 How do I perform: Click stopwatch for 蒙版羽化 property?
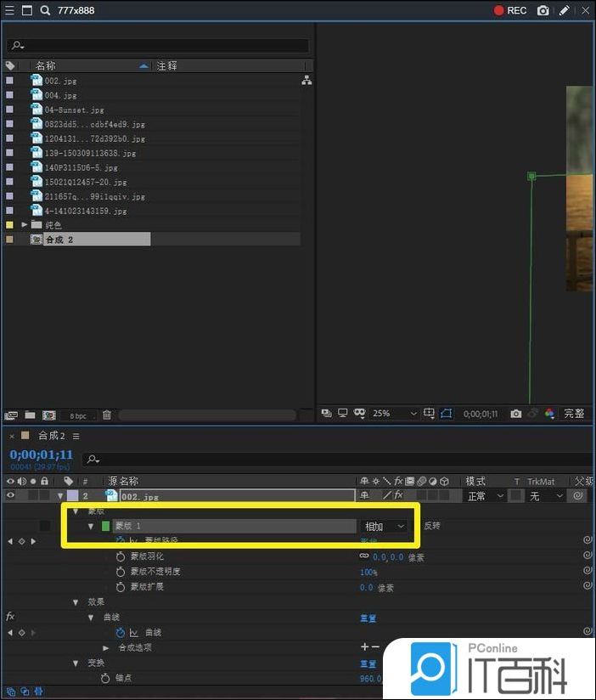point(121,556)
